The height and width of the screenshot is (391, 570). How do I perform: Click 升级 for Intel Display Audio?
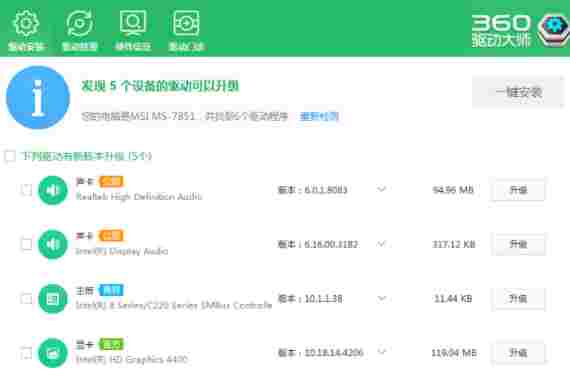[x=518, y=244]
